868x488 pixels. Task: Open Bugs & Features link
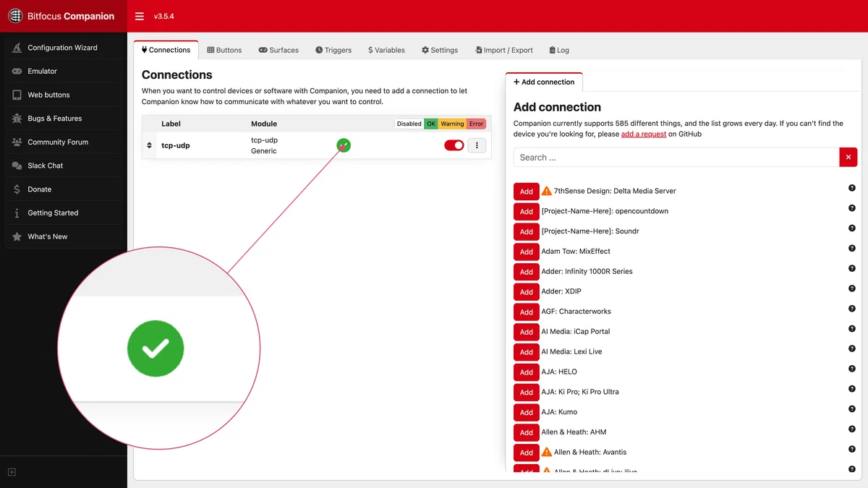(x=64, y=119)
